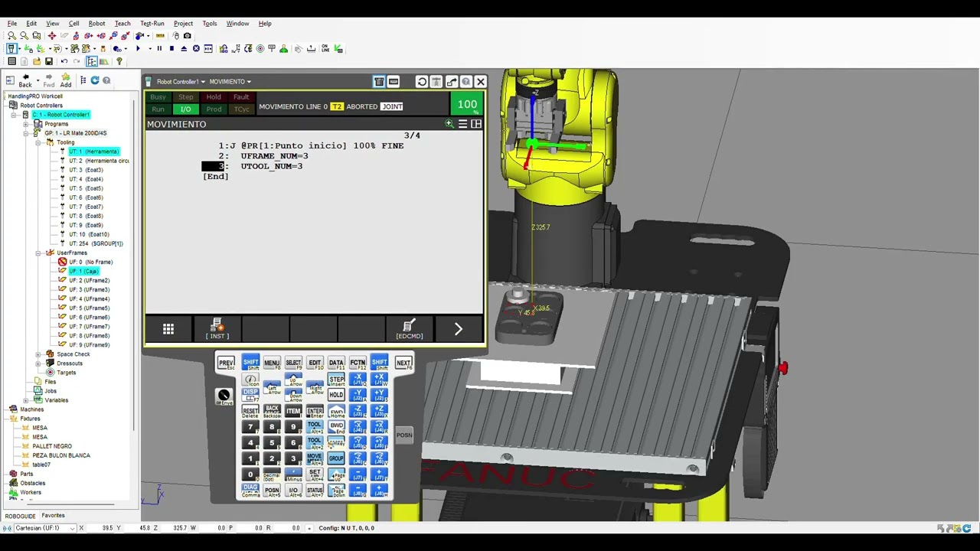Click the Back arrow in cell browser
This screenshot has width=980, height=551.
click(25, 80)
